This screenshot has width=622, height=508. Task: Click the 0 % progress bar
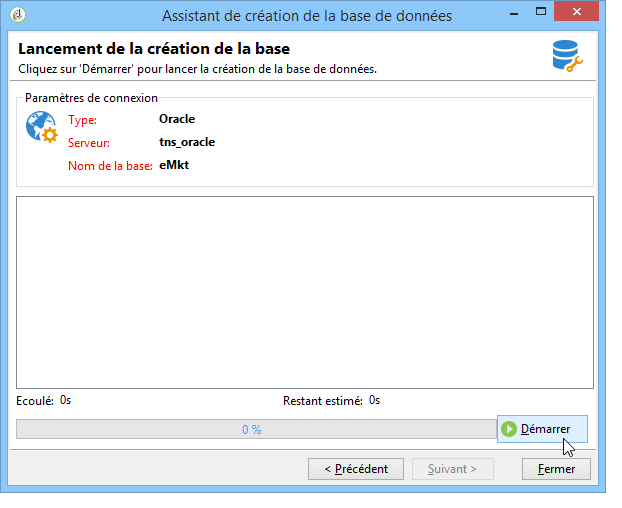(256, 429)
